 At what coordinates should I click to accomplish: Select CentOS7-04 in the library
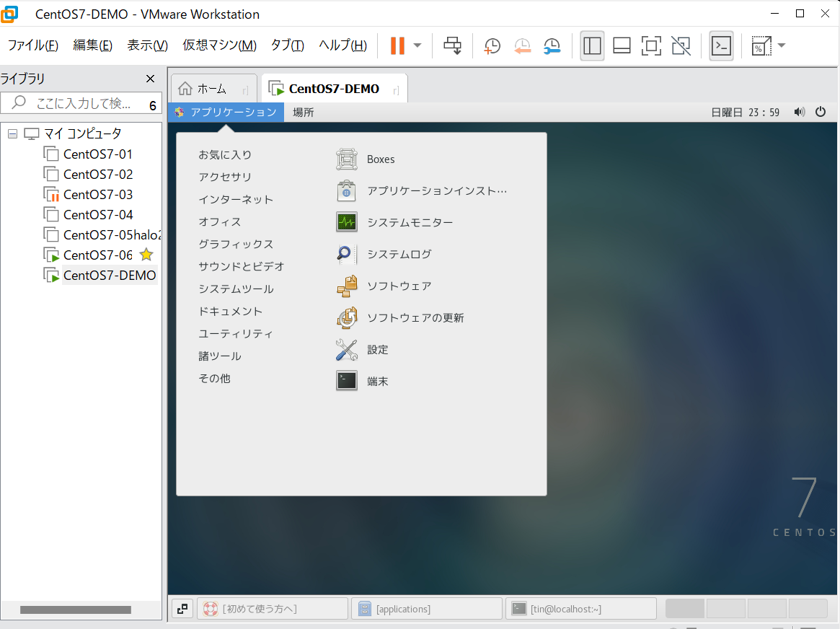coord(98,215)
